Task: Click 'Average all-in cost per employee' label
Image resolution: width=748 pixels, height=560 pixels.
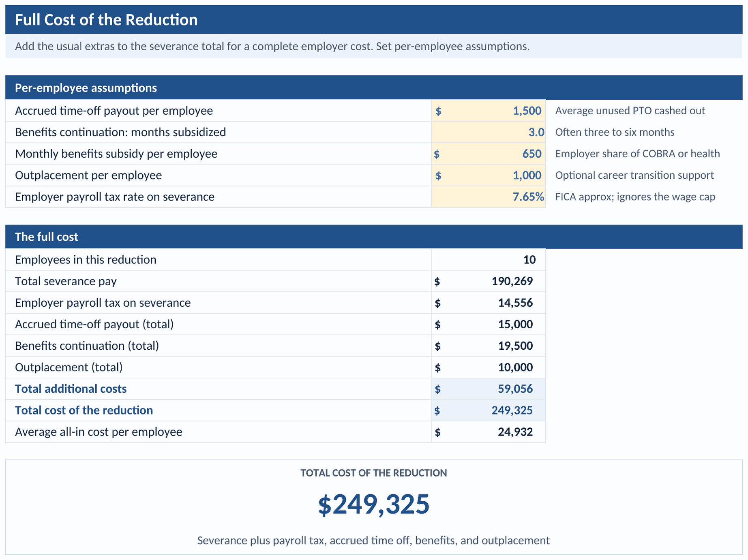Action: [x=99, y=432]
